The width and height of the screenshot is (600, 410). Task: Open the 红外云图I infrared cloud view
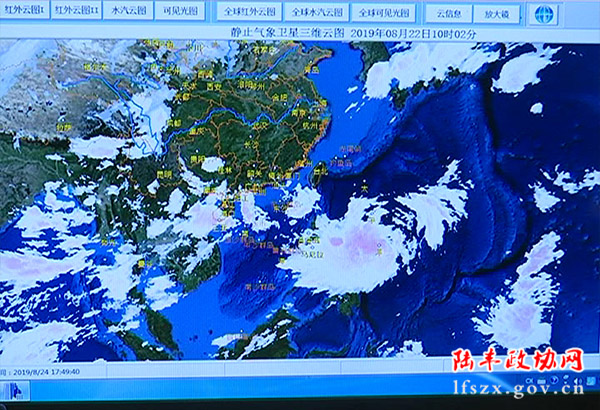pyautogui.click(x=24, y=12)
